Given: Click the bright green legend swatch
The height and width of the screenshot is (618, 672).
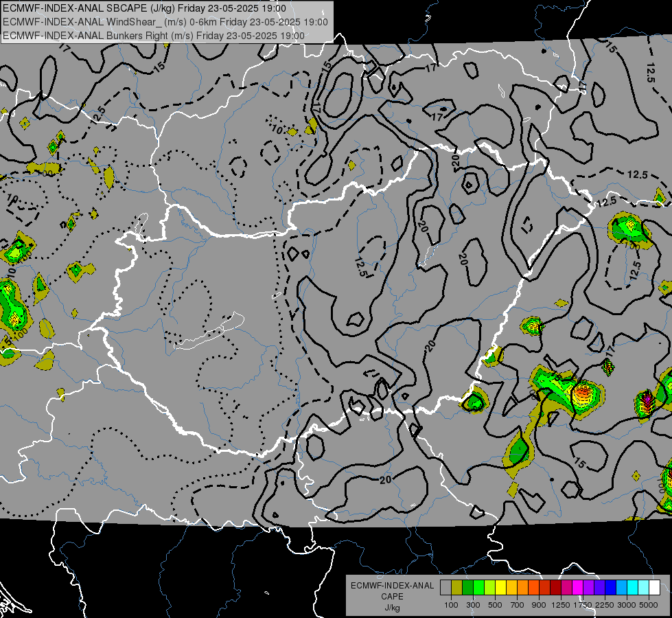Looking at the screenshot, I should click(x=478, y=587).
